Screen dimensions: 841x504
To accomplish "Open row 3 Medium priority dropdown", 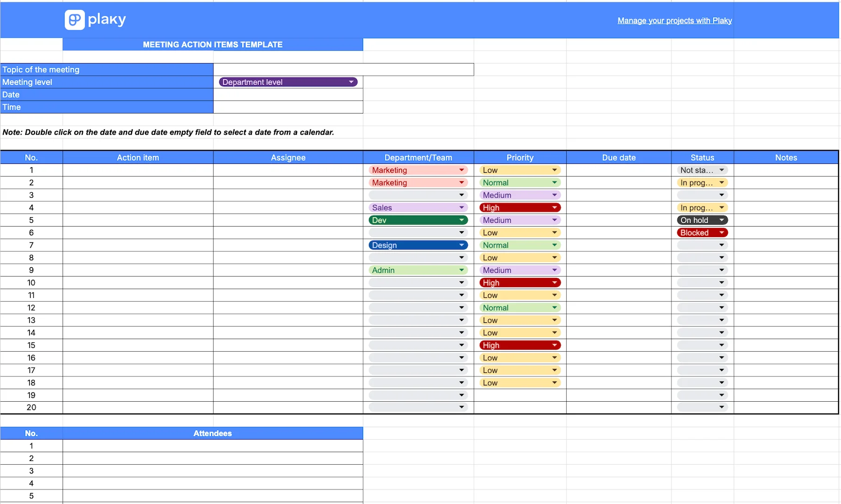I will 520,195.
